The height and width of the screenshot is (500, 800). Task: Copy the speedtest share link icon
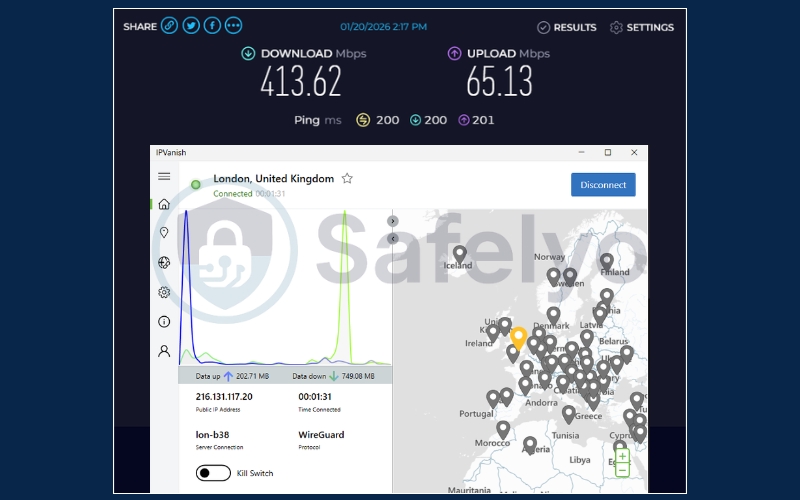[x=169, y=26]
